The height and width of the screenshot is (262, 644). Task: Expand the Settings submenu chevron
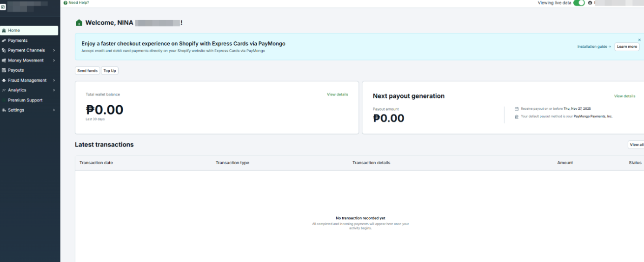(54, 110)
